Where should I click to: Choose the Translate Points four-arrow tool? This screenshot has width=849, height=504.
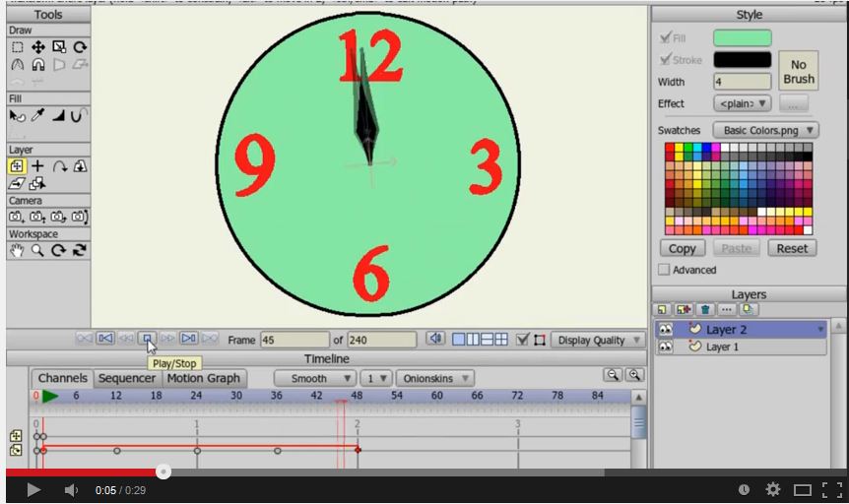[x=37, y=47]
